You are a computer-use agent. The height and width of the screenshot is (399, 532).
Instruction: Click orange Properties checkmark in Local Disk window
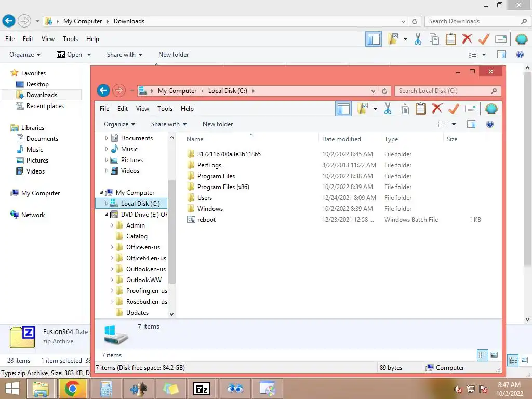pos(454,109)
